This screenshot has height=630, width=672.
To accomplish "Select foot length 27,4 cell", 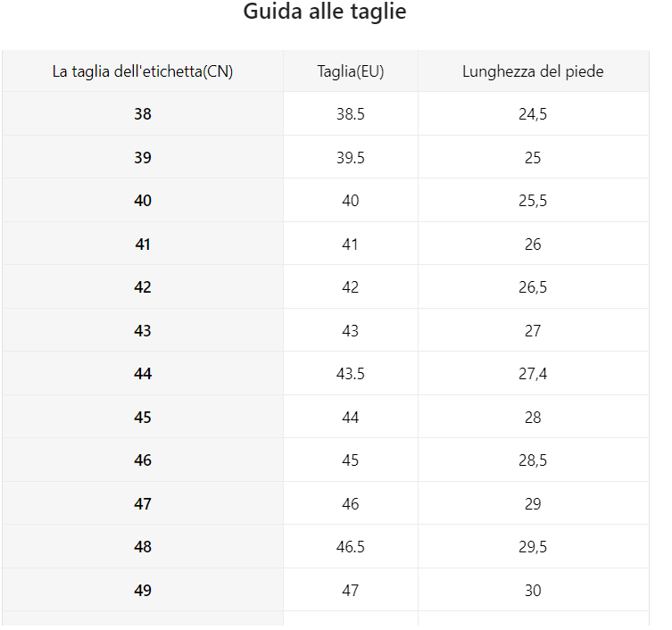I will tap(533, 374).
